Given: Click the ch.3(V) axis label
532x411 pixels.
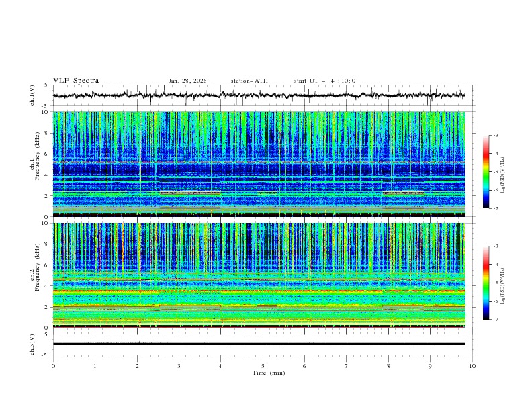Looking at the screenshot, I should coord(32,343).
